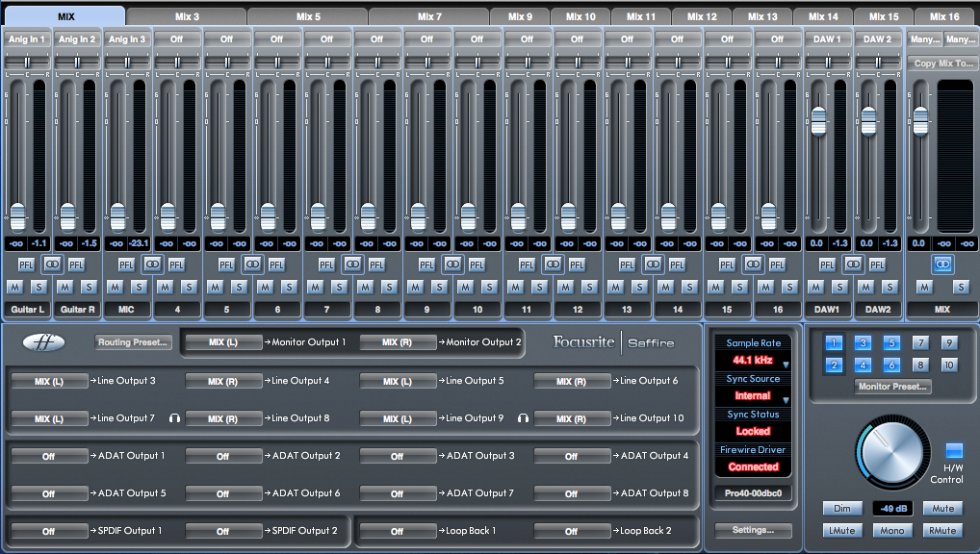Open the Sync Source dropdown
The height and width of the screenshot is (554, 980).
786,400
